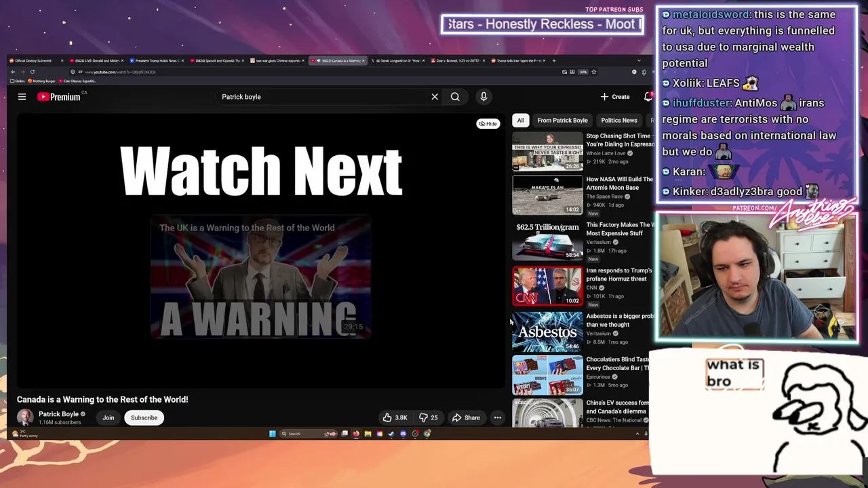Open the Windows Start menu

273,434
